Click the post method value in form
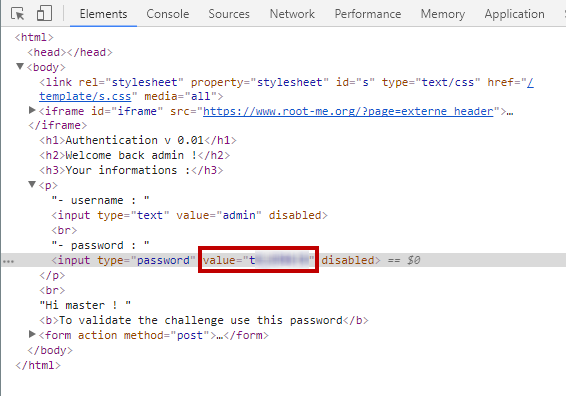The width and height of the screenshot is (566, 396). pyautogui.click(x=190, y=335)
